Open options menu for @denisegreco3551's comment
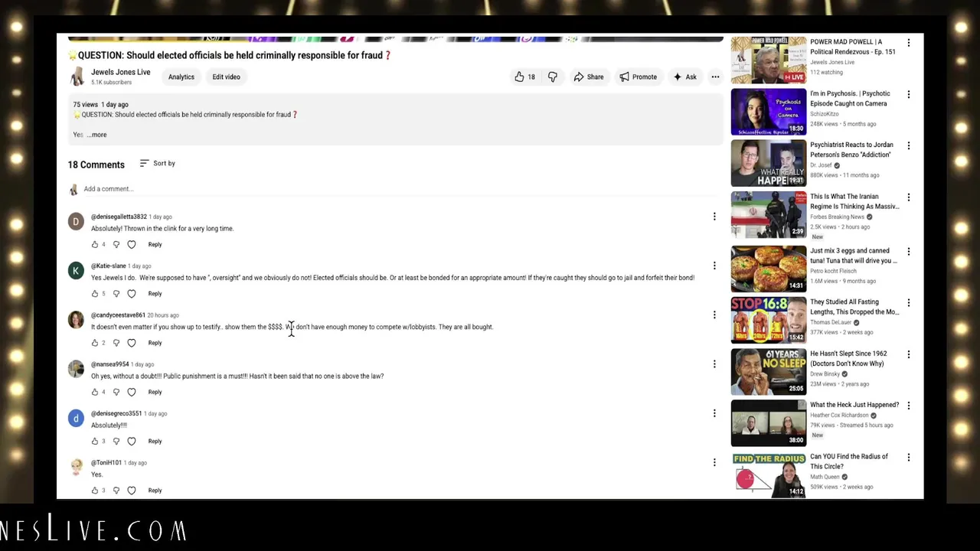 click(714, 413)
